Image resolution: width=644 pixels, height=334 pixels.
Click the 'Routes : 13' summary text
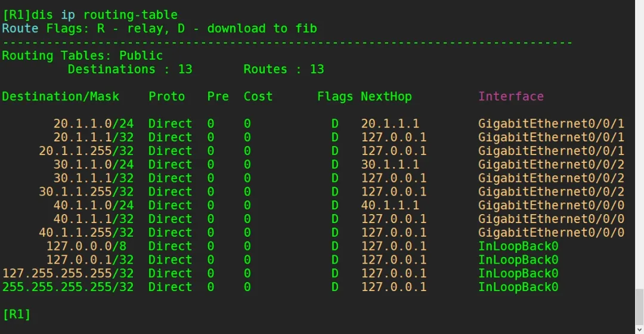coord(283,69)
